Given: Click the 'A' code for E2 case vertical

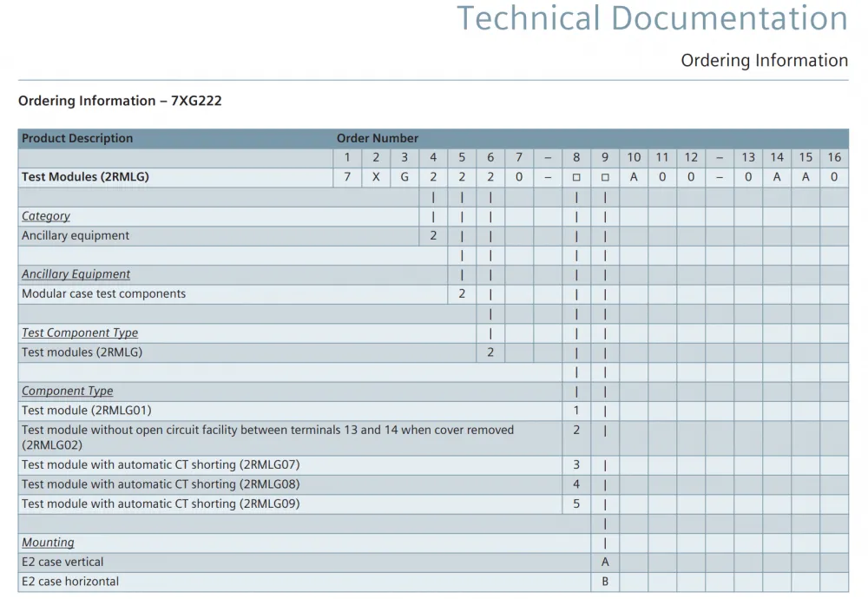Looking at the screenshot, I should [x=605, y=562].
